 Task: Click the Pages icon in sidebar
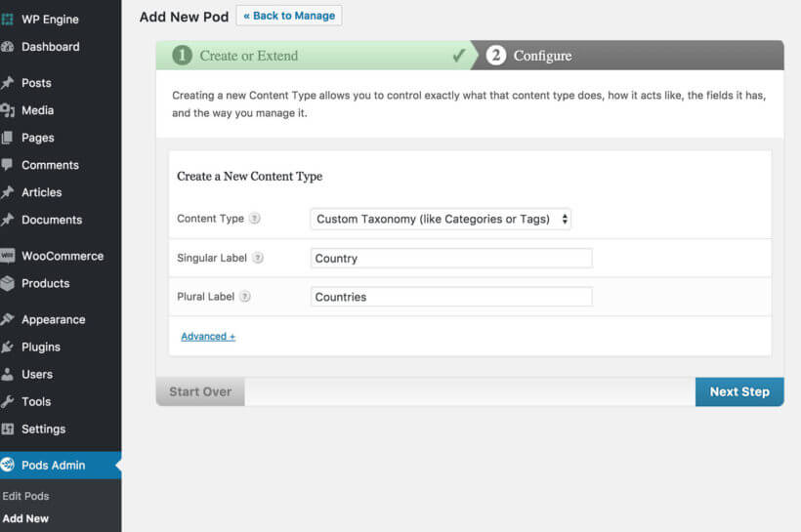(x=7, y=138)
